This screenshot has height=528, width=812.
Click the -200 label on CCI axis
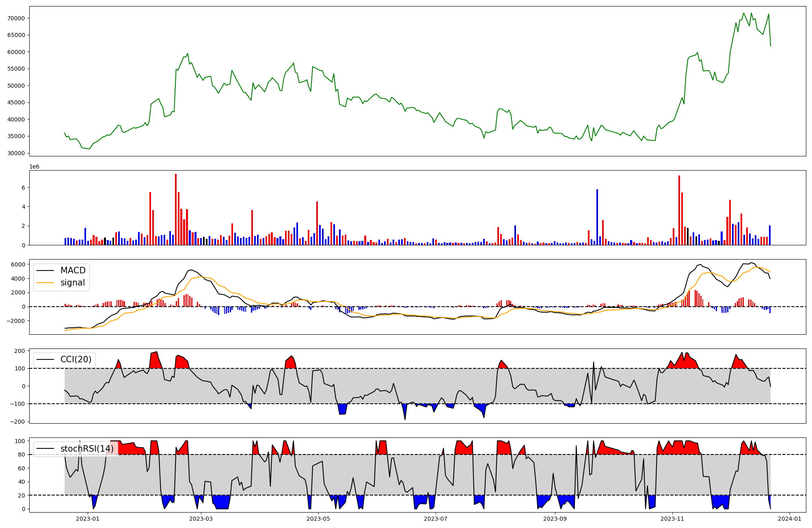point(17,422)
